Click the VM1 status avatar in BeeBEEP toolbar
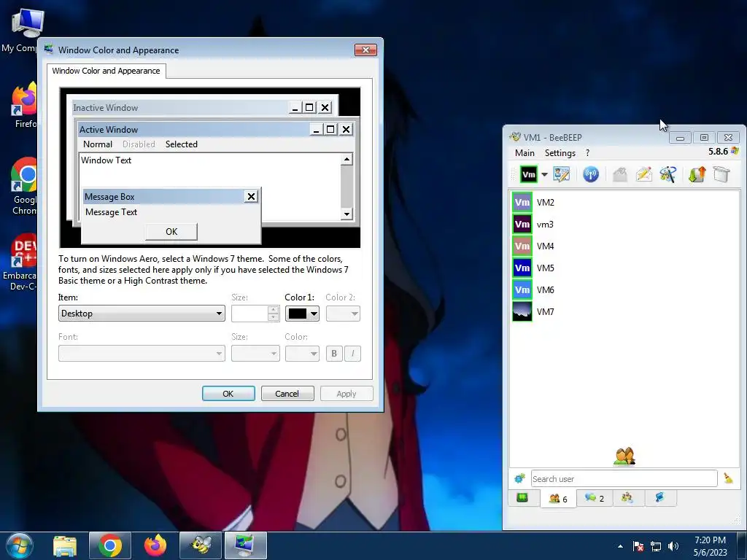The height and width of the screenshot is (560, 747). tap(528, 174)
